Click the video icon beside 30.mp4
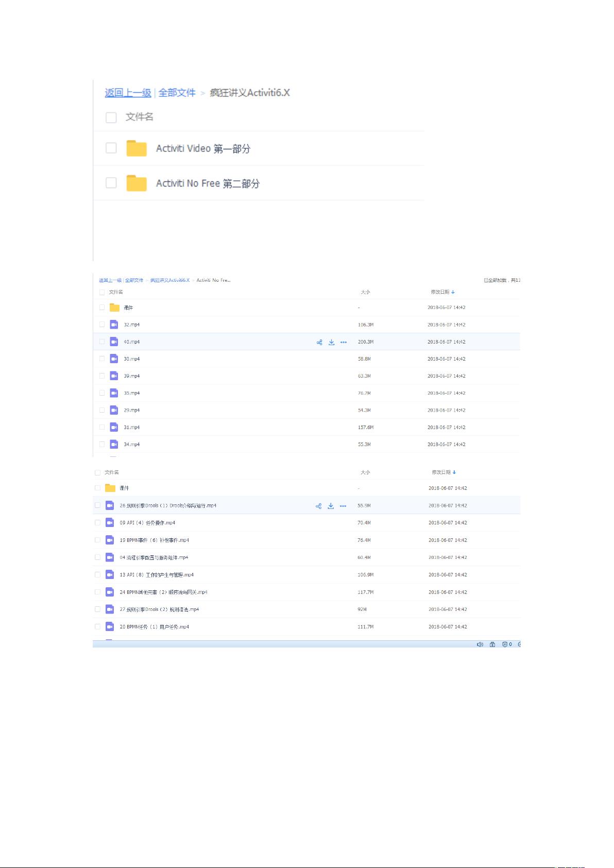Image resolution: width=614 pixels, height=868 pixels. [x=114, y=359]
